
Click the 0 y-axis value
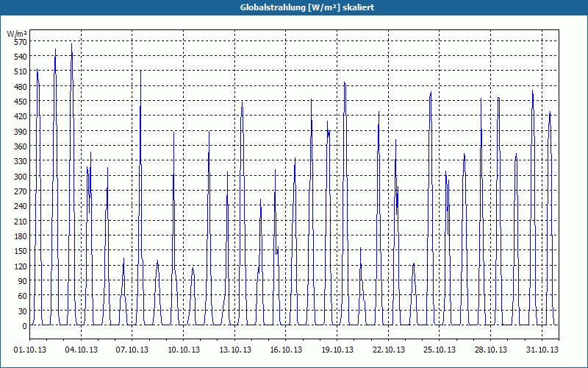pyautogui.click(x=25, y=326)
